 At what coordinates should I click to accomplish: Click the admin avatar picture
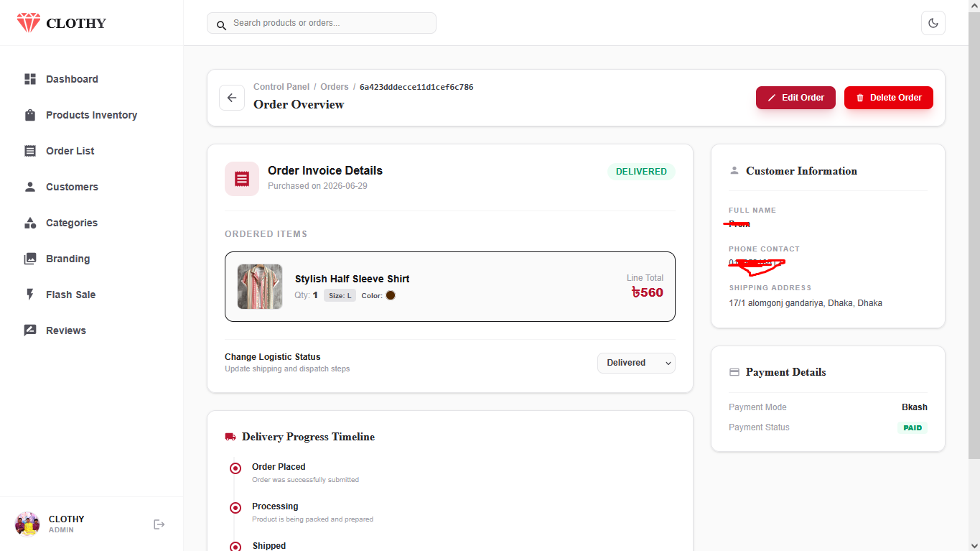[x=27, y=524]
